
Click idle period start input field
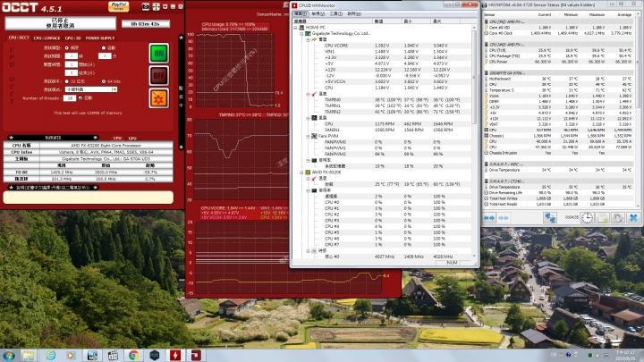click(71, 64)
